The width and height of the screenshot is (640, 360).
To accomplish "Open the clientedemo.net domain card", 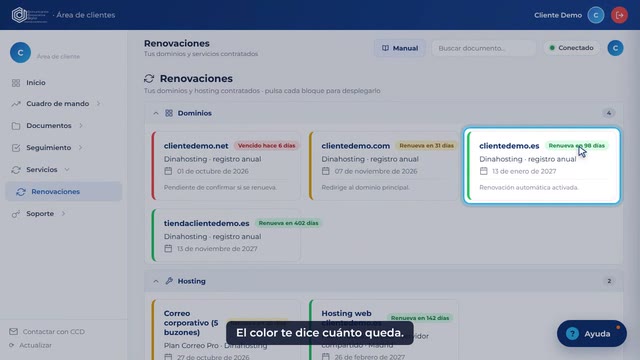I will click(226, 166).
